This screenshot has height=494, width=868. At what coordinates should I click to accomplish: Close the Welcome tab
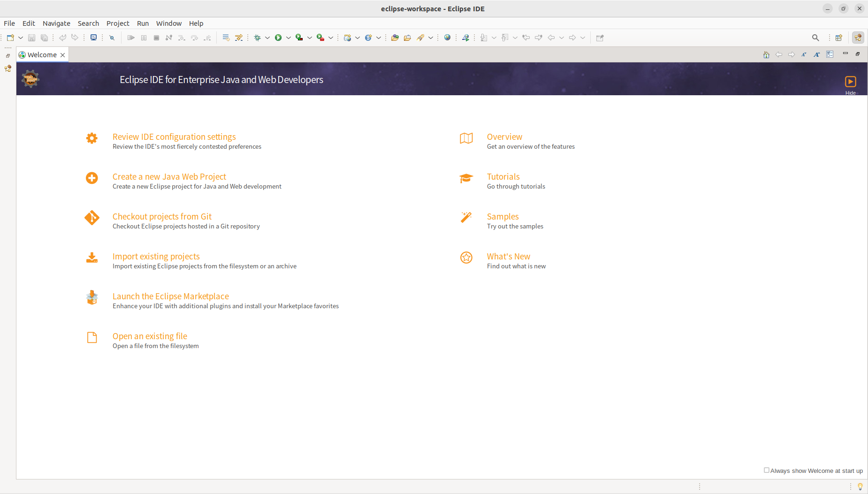pyautogui.click(x=62, y=55)
